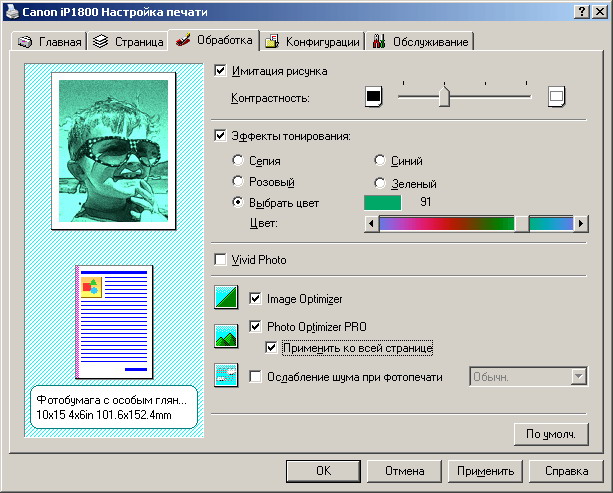
Task: Select the Сепия toning radio button
Action: coord(238,160)
